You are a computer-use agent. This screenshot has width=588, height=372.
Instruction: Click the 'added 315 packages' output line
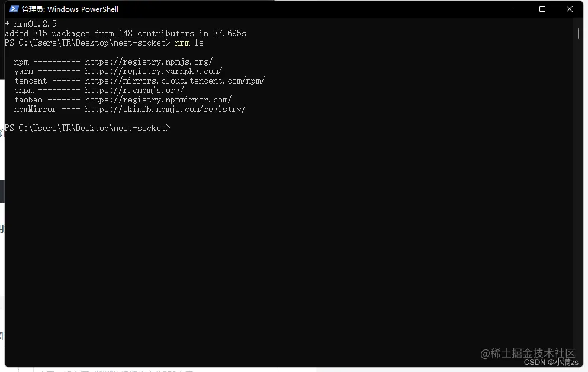126,33
